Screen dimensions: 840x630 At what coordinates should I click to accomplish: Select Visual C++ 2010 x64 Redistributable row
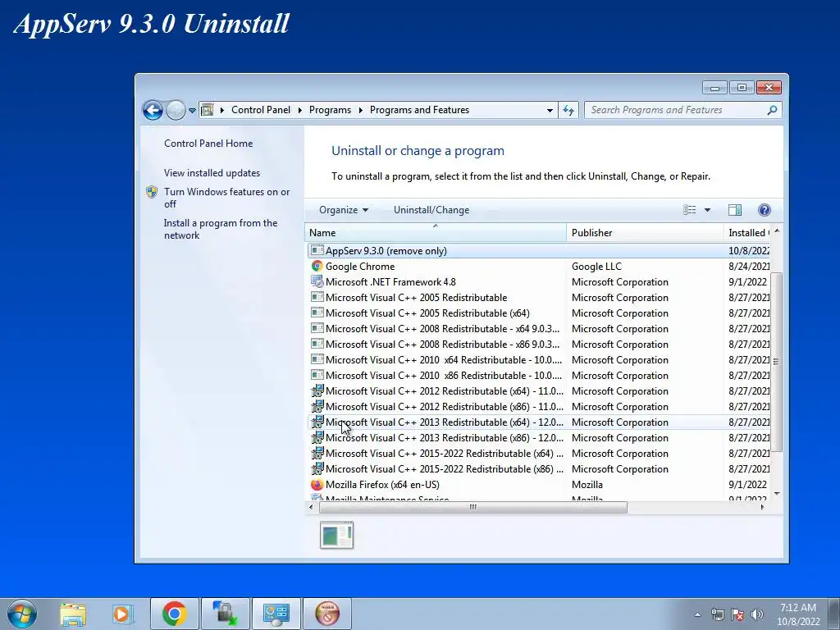[538, 359]
